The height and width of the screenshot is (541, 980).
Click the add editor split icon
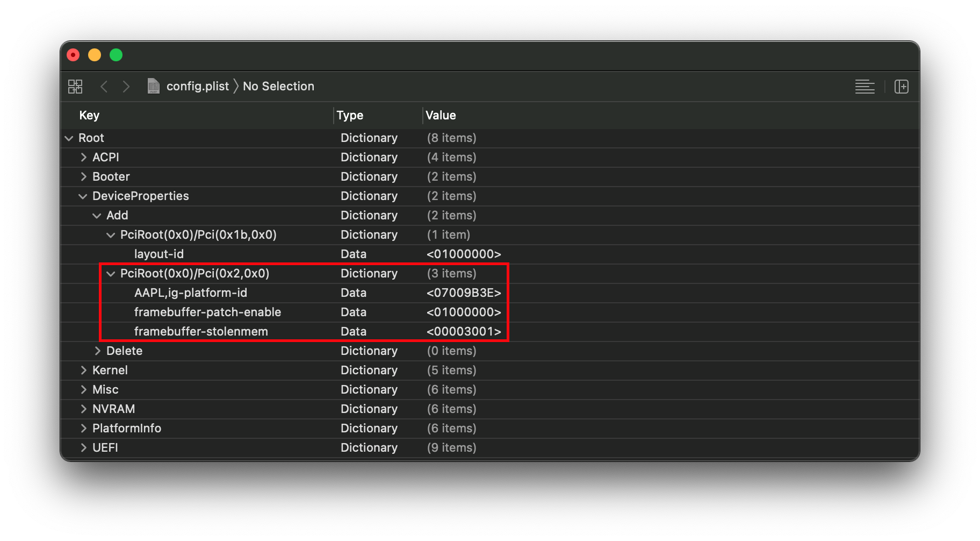[x=901, y=87]
